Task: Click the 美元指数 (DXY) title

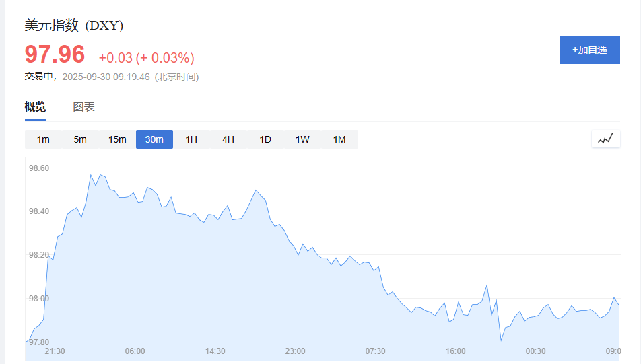Action: (74, 26)
